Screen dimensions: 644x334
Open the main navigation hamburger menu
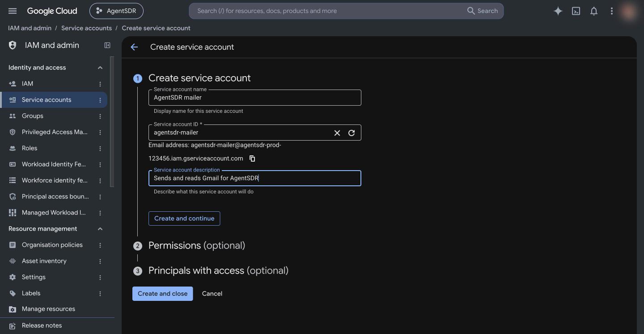13,11
